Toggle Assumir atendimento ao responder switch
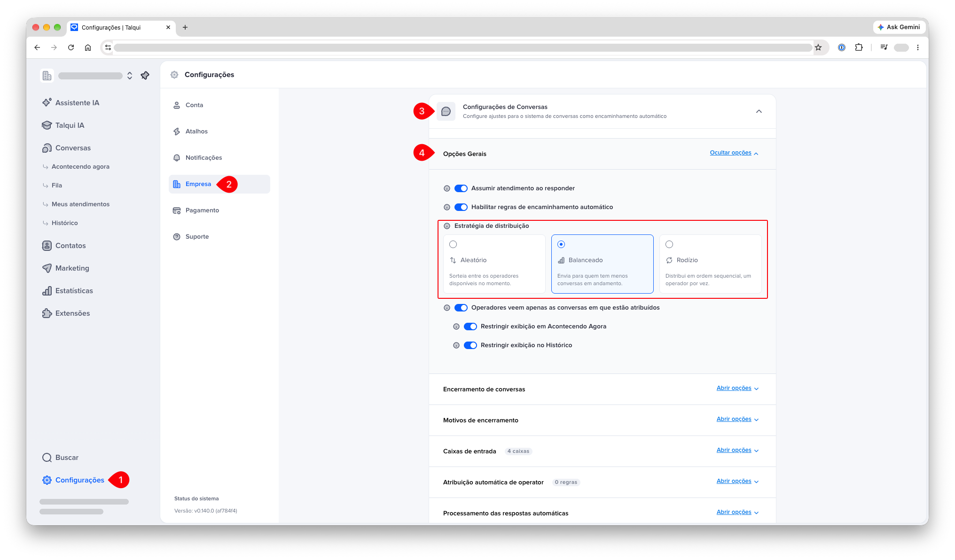This screenshot has width=955, height=560. point(461,188)
